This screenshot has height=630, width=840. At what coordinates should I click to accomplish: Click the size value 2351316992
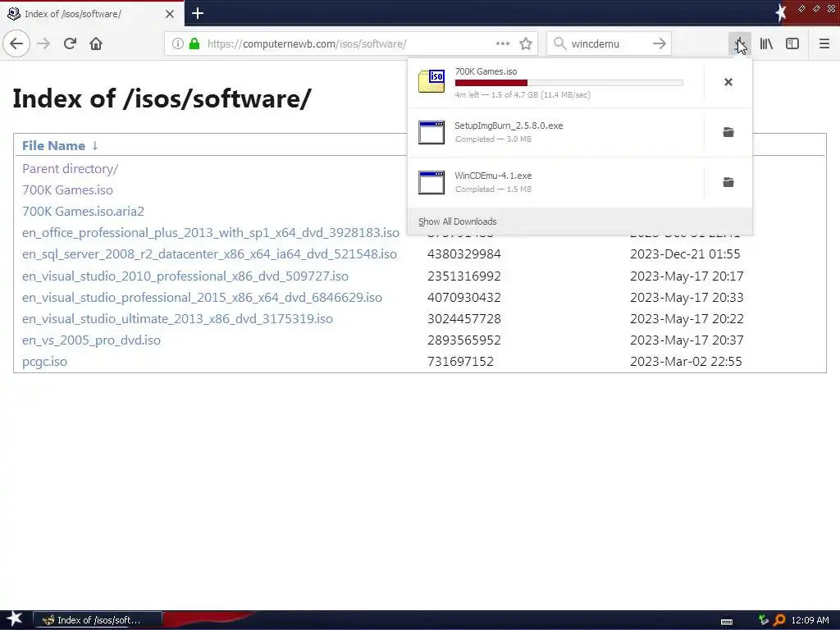464,276
